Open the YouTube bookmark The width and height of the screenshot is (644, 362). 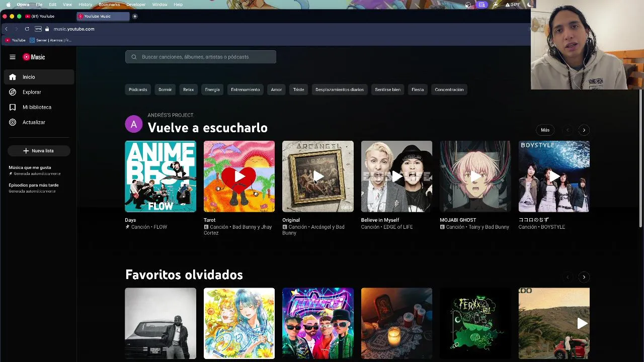pos(16,40)
